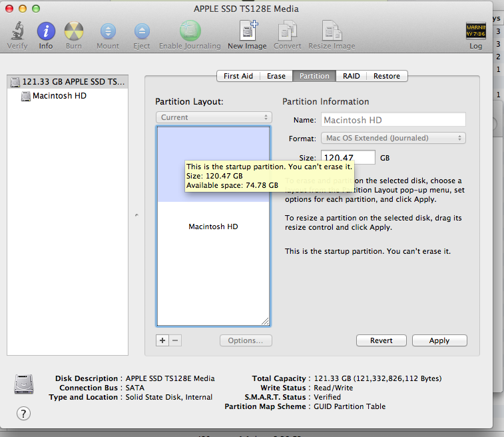Click the sidebar divider resize handle
This screenshot has width=504, height=437.
pos(136,215)
